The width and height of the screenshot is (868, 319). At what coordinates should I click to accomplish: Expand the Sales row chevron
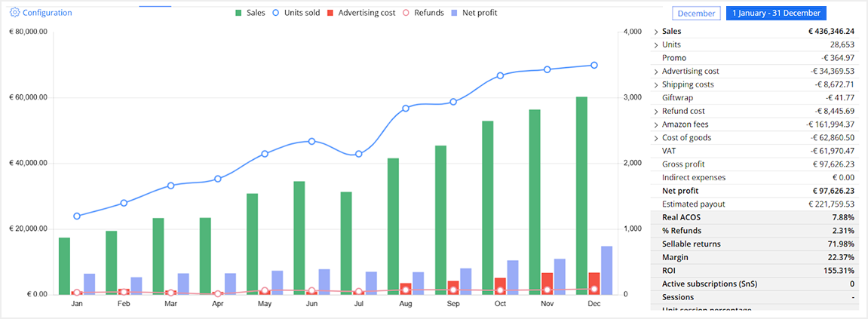[657, 32]
